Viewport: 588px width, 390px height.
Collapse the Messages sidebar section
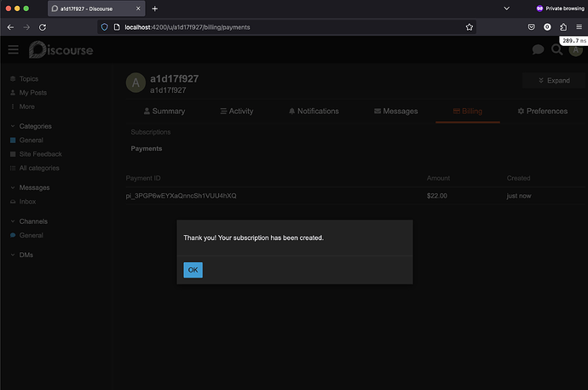pyautogui.click(x=31, y=187)
